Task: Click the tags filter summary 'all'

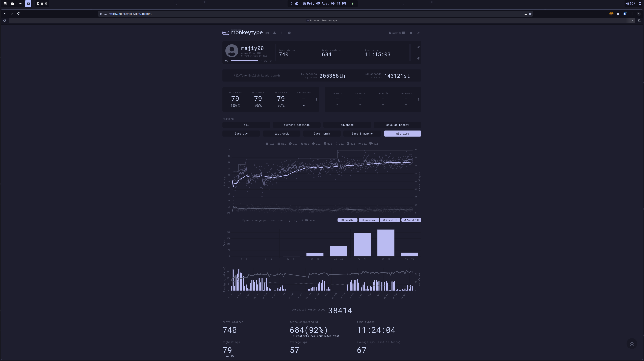Action: (x=374, y=144)
